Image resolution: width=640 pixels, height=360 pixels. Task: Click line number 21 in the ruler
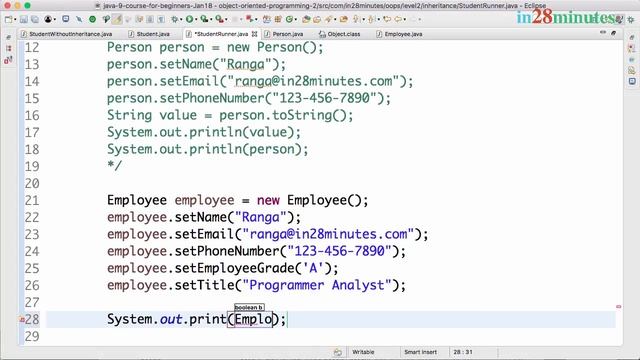click(32, 200)
